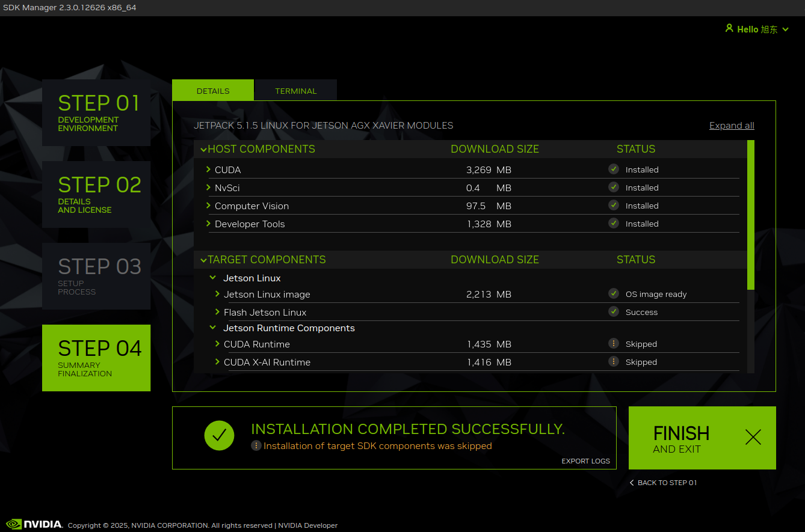
Task: Click Computer Vision size 97.5 MB
Action: [x=489, y=206]
